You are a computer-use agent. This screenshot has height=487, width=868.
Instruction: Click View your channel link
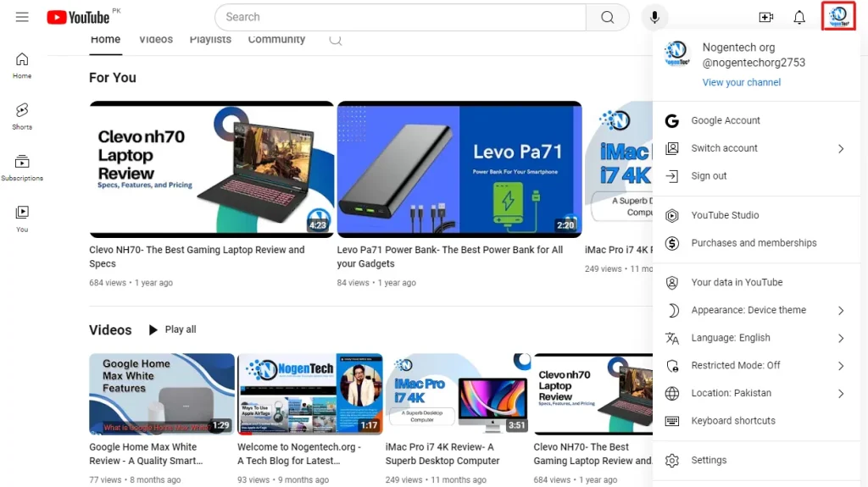[x=741, y=82]
